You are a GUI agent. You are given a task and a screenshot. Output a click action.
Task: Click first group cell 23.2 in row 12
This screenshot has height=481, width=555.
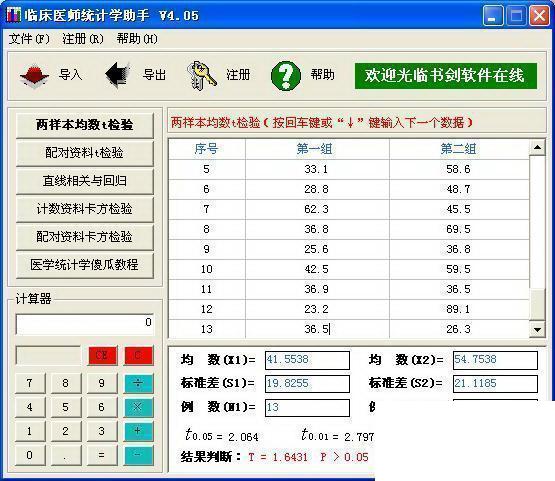pos(317,309)
